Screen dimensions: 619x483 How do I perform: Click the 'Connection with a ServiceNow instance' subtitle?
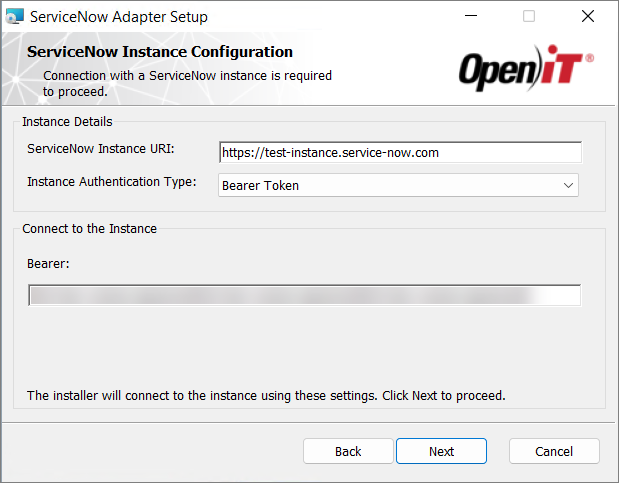(187, 83)
